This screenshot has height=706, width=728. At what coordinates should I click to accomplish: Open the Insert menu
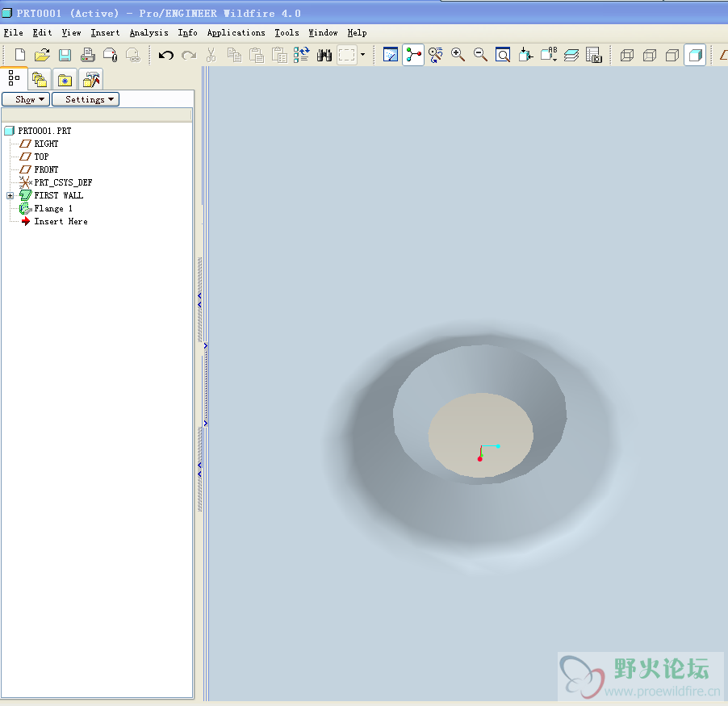pos(105,32)
